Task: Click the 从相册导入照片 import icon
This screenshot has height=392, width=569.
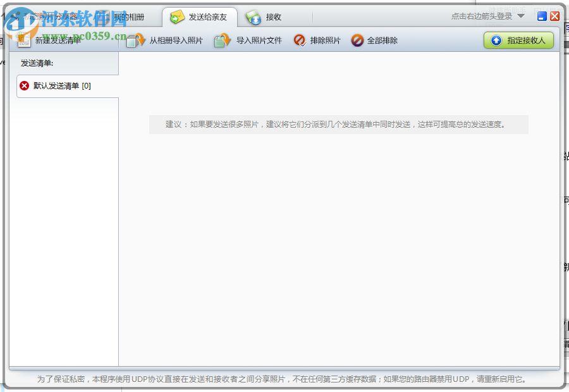Action: coord(135,39)
